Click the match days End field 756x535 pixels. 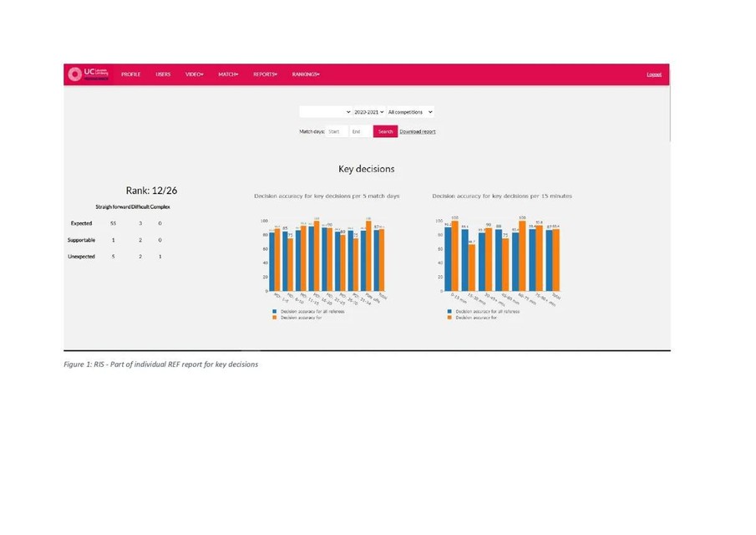click(x=360, y=131)
